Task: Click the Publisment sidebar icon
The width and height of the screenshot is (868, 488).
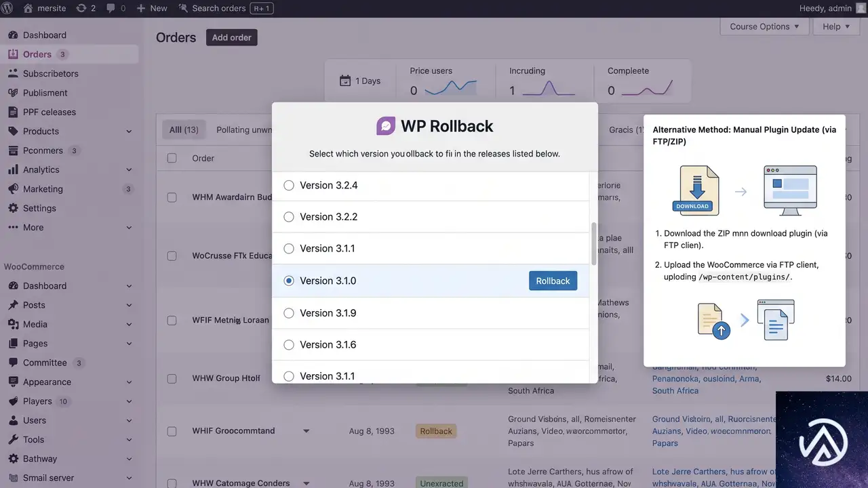Action: [13, 93]
